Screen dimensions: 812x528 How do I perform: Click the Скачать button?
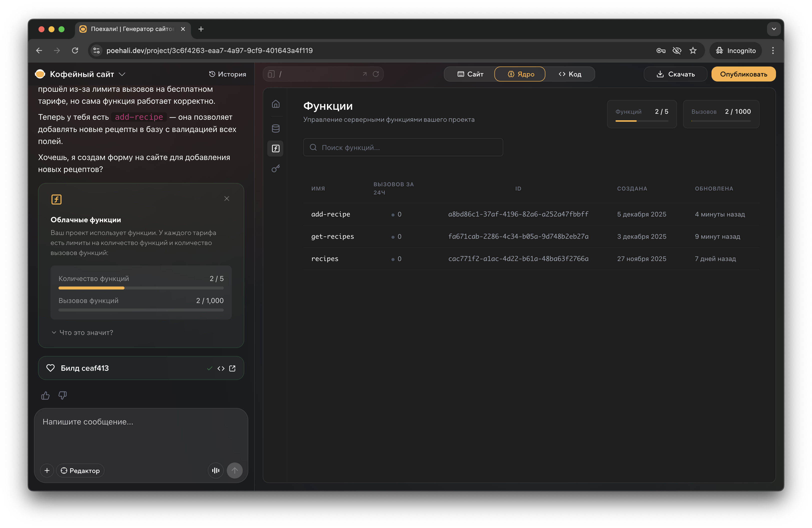pyautogui.click(x=675, y=74)
